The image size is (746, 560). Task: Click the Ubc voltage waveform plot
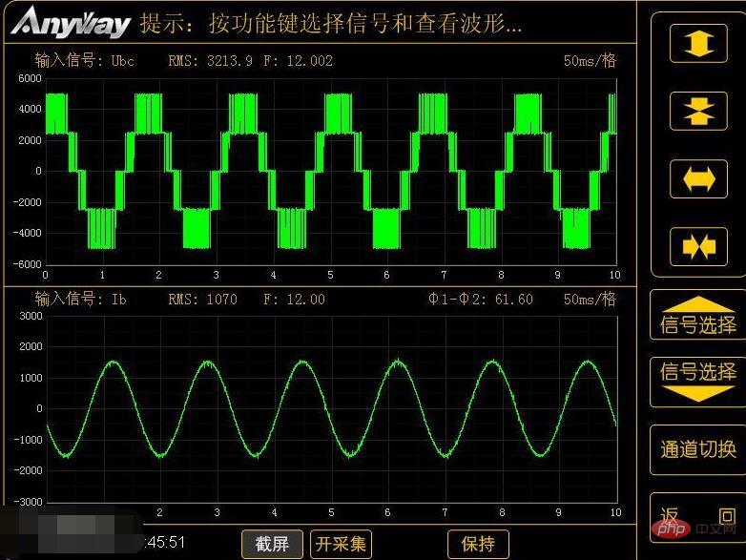tap(331, 172)
